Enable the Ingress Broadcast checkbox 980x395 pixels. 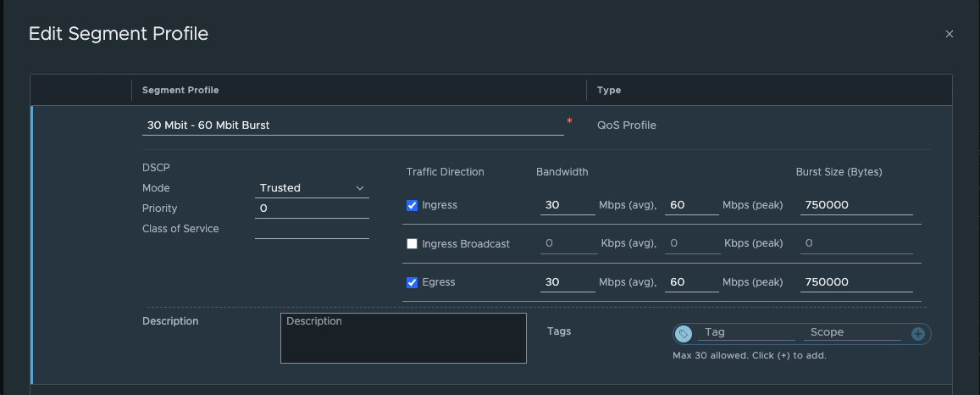click(x=412, y=244)
